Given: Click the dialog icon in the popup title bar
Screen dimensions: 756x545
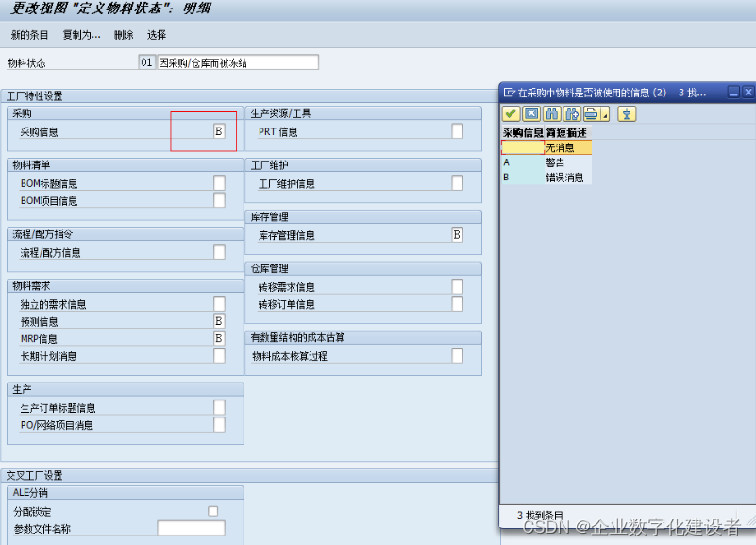Looking at the screenshot, I should tap(509, 93).
